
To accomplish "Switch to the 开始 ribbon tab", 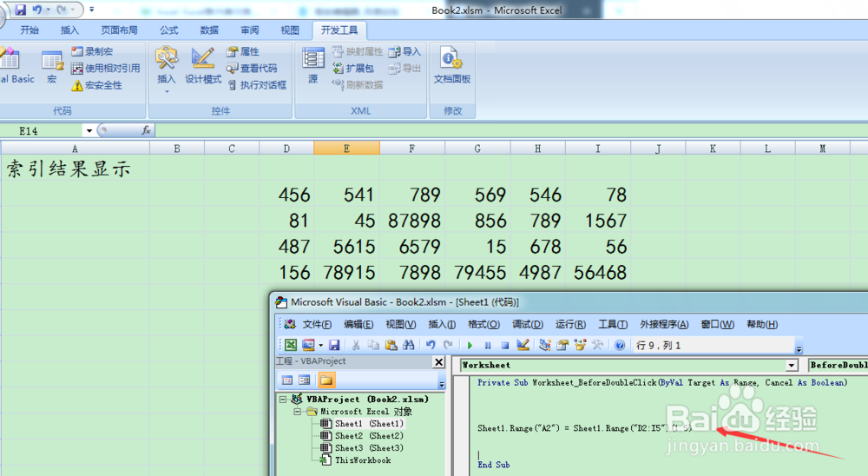I will 30,30.
